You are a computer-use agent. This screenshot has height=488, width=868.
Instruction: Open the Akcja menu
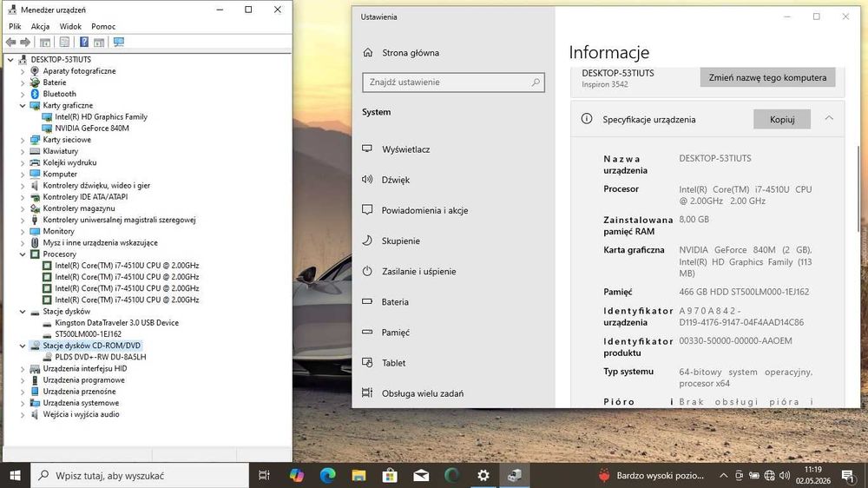coord(40,26)
